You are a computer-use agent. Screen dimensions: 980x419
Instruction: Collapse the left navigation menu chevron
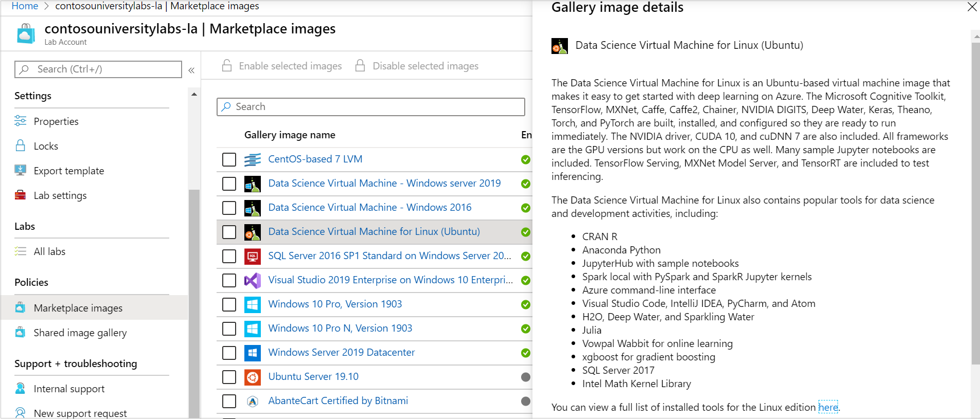tap(191, 70)
